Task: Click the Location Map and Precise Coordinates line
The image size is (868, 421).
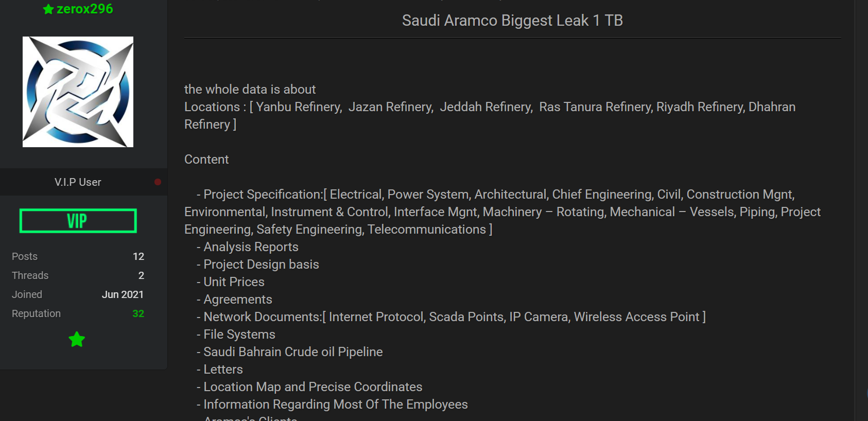Action: (313, 387)
